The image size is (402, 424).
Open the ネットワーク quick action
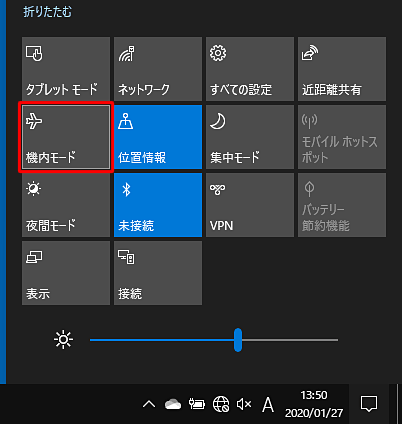(x=158, y=69)
